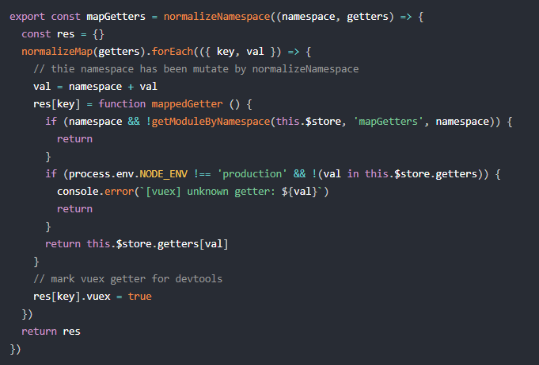This screenshot has height=365, width=539.
Task: Click the 'production' string literal
Action: tap(252, 174)
